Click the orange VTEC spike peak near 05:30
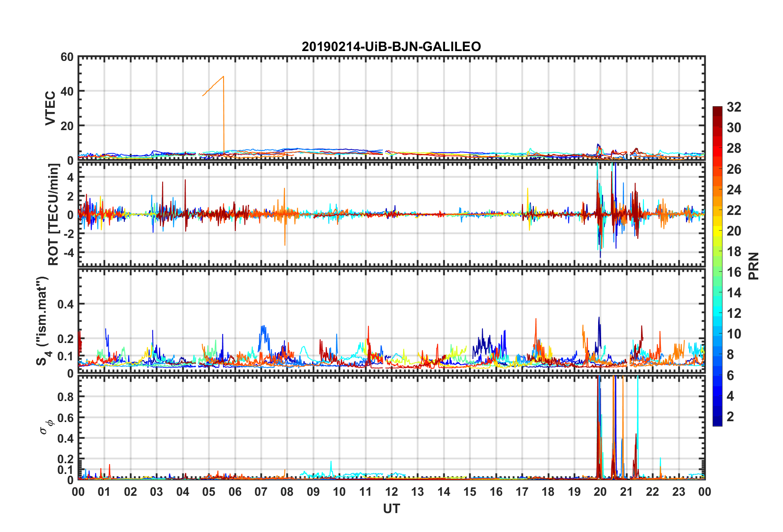This screenshot has width=783, height=532. [223, 77]
